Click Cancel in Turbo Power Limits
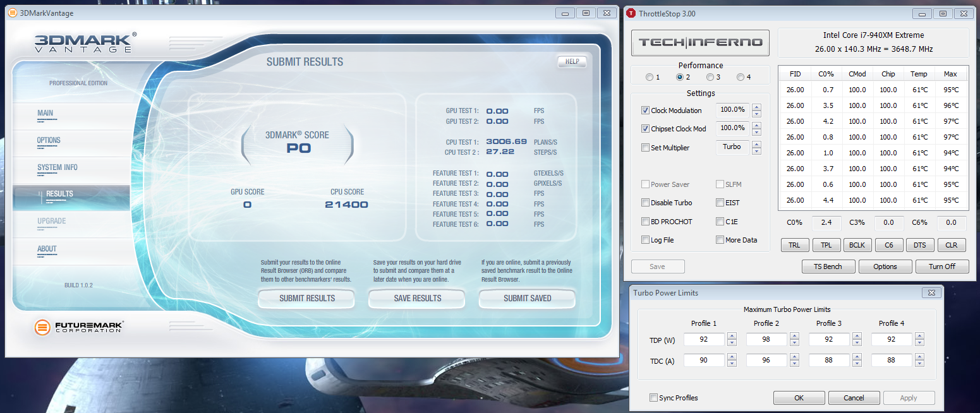 coord(854,398)
